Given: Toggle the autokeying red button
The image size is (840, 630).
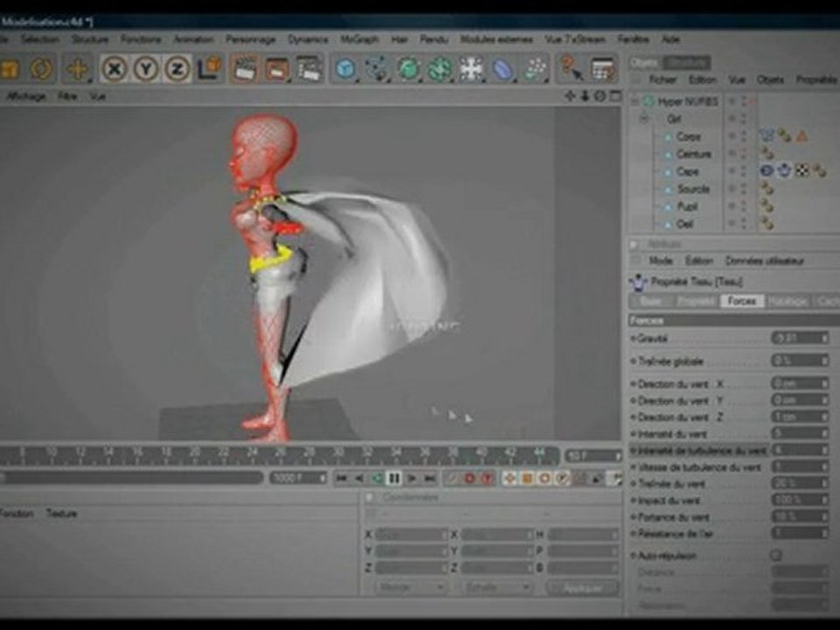Looking at the screenshot, I should point(487,479).
